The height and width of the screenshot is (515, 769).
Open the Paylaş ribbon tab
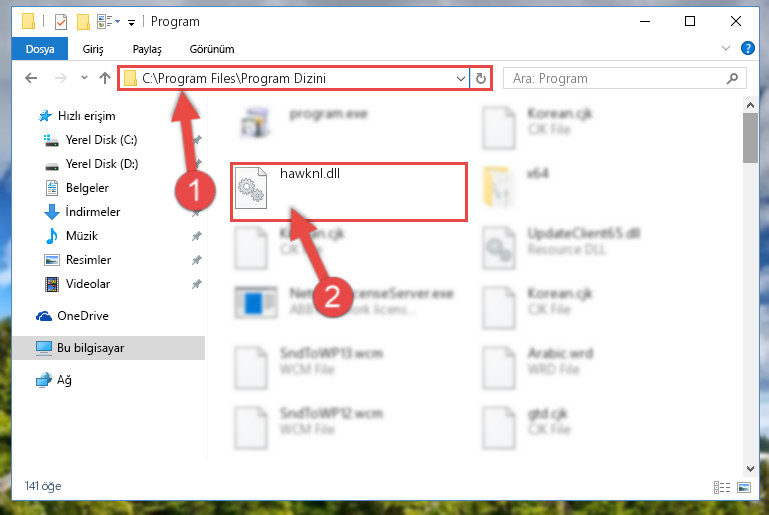click(x=147, y=49)
